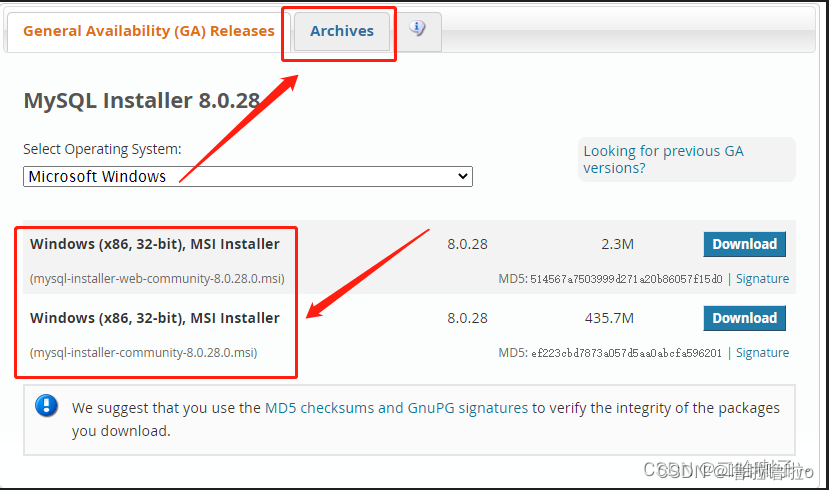Open Signature link for the web-community installer
The width and height of the screenshot is (829, 490).
click(762, 279)
